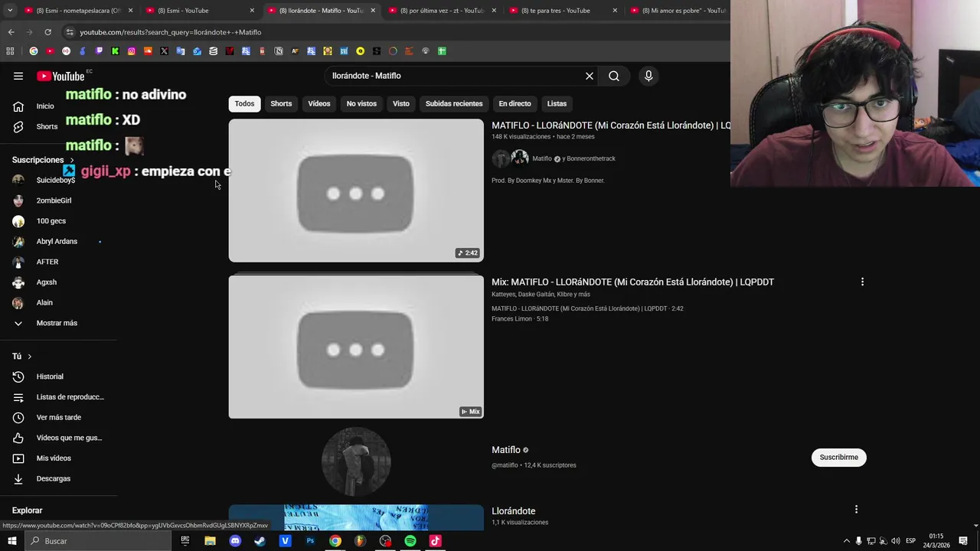Image resolution: width=980 pixels, height=551 pixels.
Task: Switch to te para tres tab
Action: (x=563, y=11)
